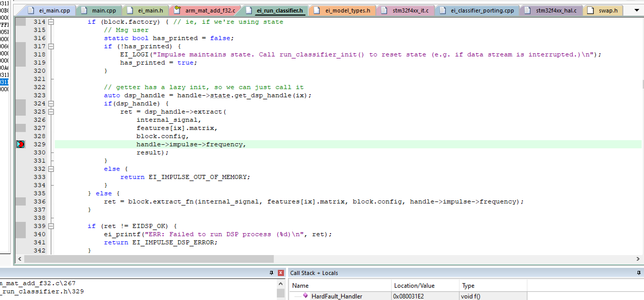Click the swap.h tab file icon
This screenshot has width=644, height=300.
click(x=590, y=10)
